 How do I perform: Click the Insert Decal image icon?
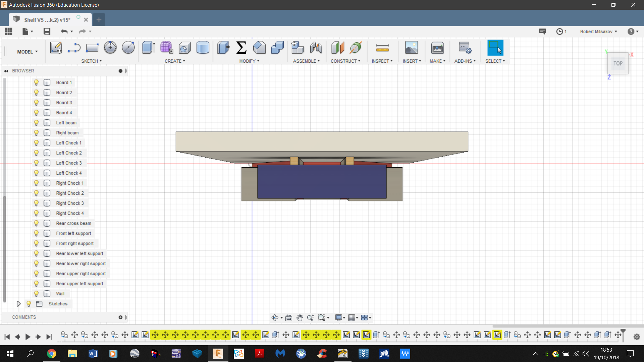[412, 48]
